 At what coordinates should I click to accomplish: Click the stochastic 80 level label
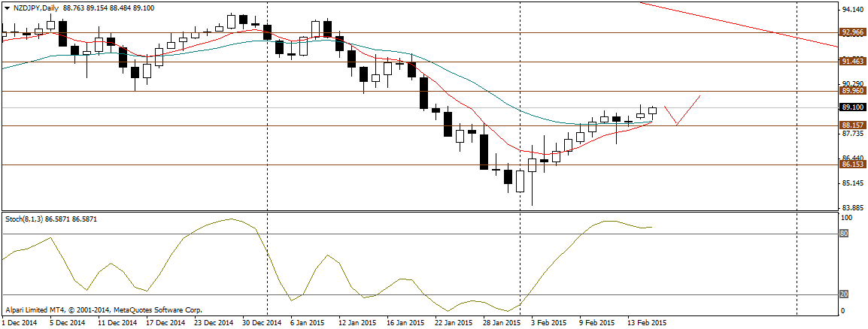point(844,234)
